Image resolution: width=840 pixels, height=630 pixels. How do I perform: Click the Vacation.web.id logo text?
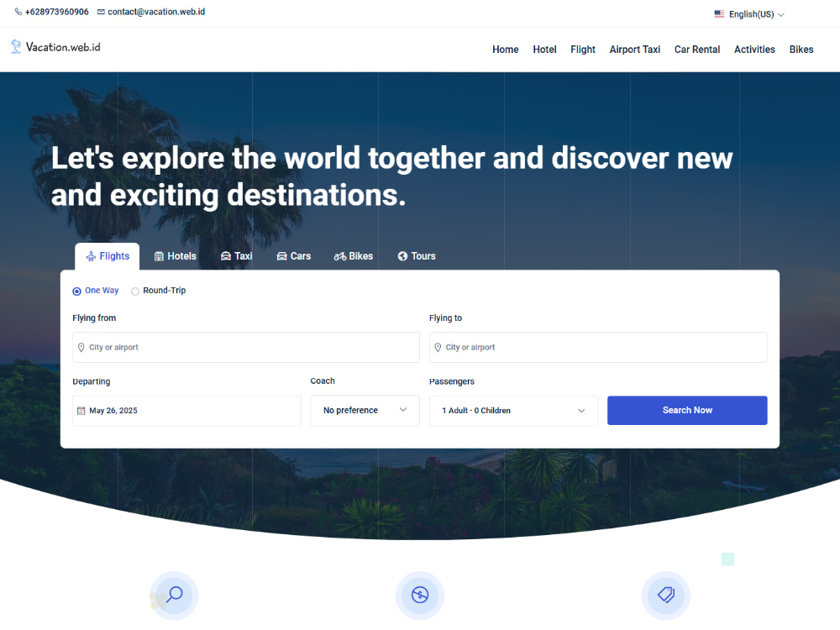pyautogui.click(x=63, y=47)
